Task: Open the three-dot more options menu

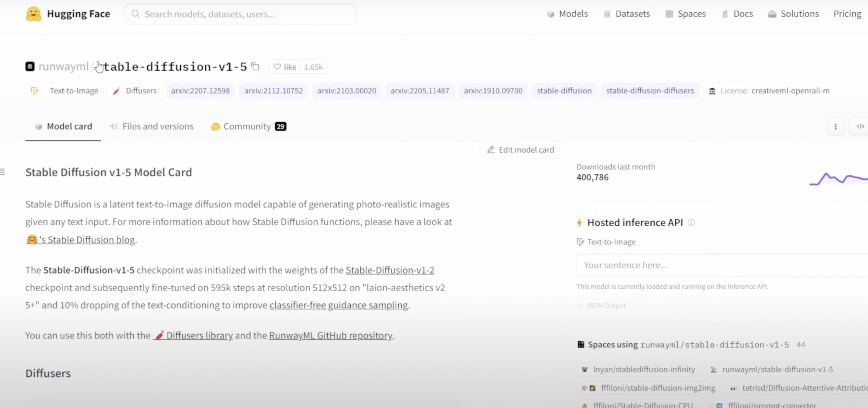Action: point(835,127)
